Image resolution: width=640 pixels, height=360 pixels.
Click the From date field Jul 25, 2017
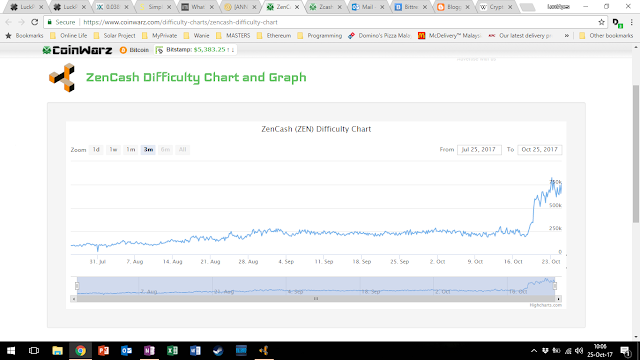pyautogui.click(x=479, y=149)
